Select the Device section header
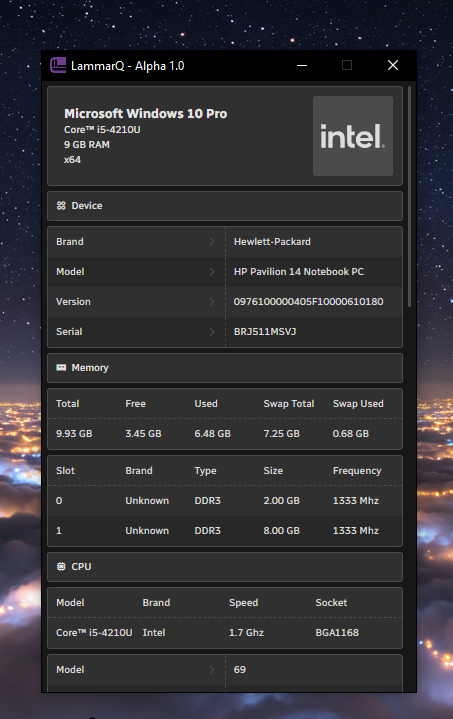Viewport: 453px width, 719px height. [225, 206]
